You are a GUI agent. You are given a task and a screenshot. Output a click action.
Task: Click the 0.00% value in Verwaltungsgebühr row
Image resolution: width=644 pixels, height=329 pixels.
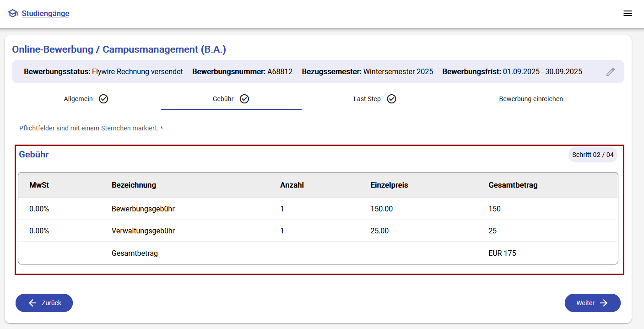39,231
